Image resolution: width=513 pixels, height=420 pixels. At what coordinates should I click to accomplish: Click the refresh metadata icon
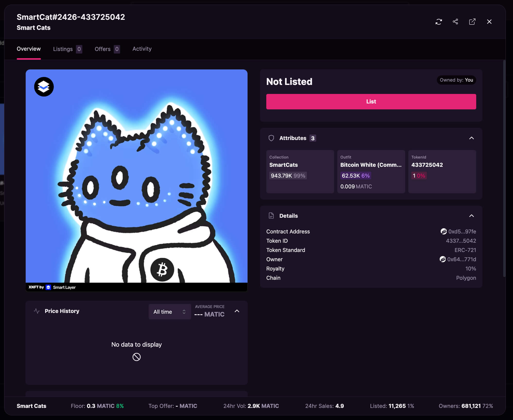click(x=439, y=22)
